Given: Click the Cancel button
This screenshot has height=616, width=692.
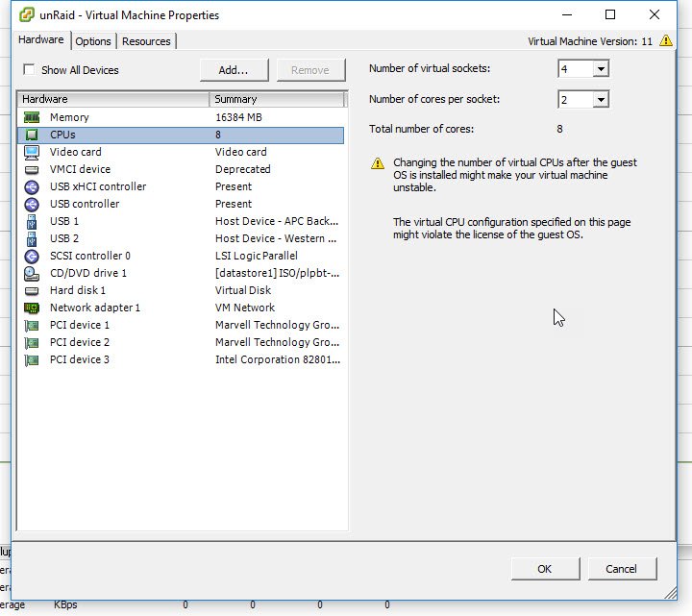Looking at the screenshot, I should click(x=622, y=569).
